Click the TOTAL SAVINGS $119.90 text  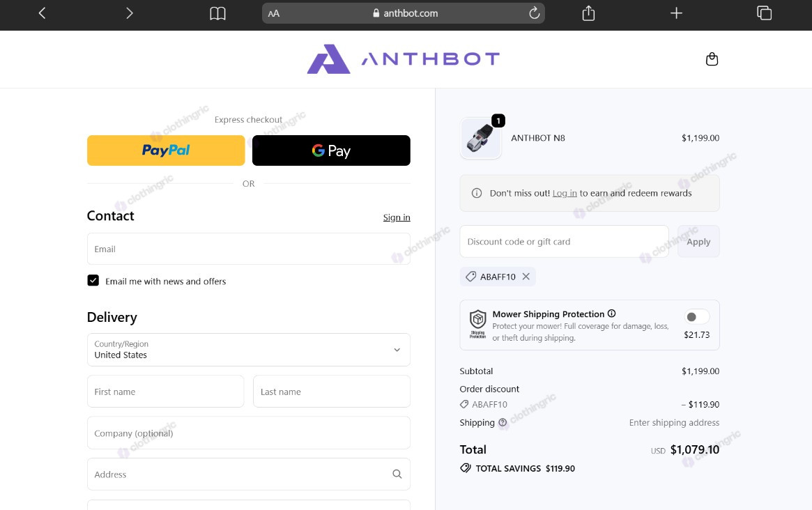click(525, 468)
